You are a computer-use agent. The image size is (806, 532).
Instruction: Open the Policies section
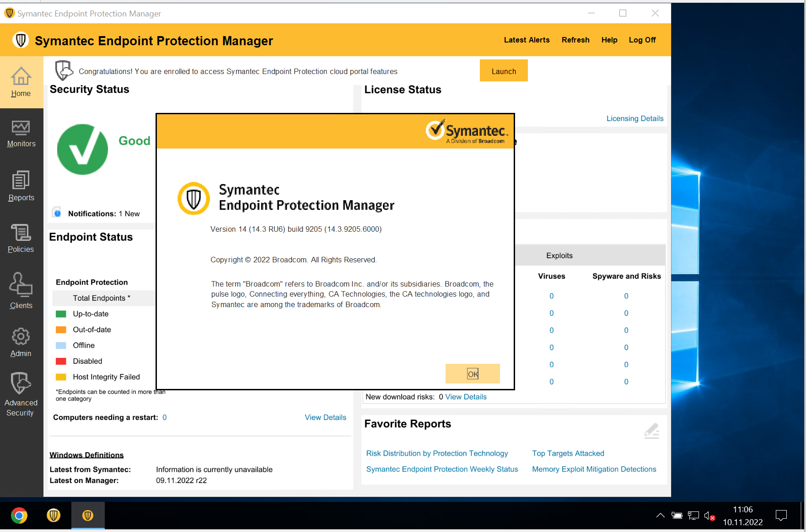21,239
